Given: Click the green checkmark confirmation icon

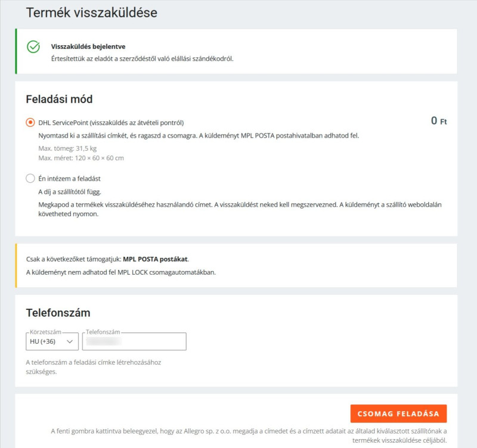Looking at the screenshot, I should [x=33, y=47].
